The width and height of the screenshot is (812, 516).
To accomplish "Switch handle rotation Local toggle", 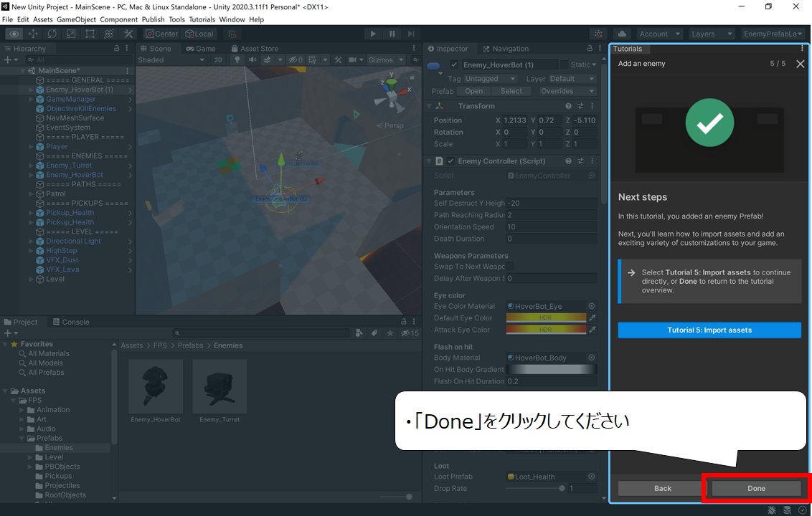I will point(199,34).
